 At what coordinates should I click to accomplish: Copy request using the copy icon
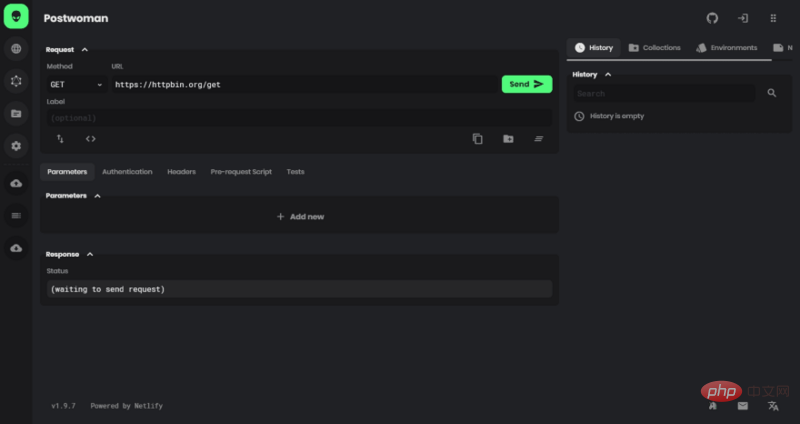tap(478, 139)
